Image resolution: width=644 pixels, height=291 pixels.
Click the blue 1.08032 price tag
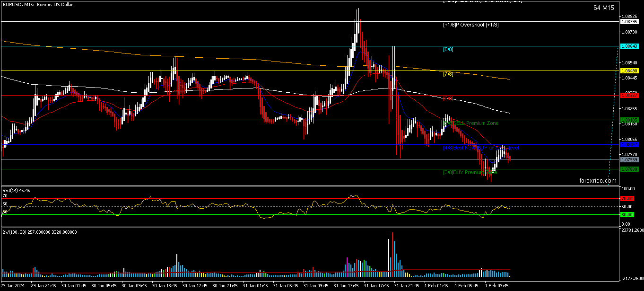tap(630, 144)
